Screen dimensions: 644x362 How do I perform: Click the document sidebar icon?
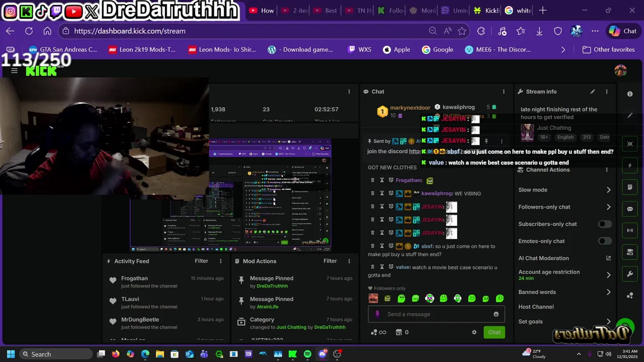coord(630,188)
